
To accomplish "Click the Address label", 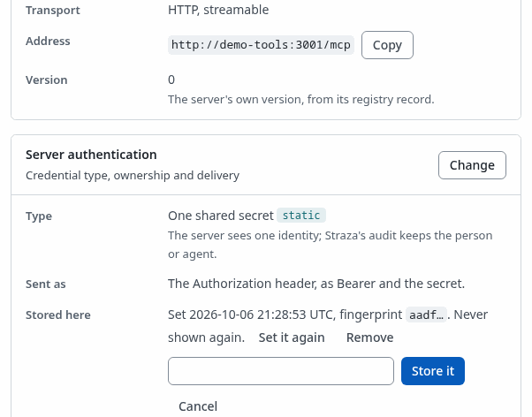I will [48, 41].
